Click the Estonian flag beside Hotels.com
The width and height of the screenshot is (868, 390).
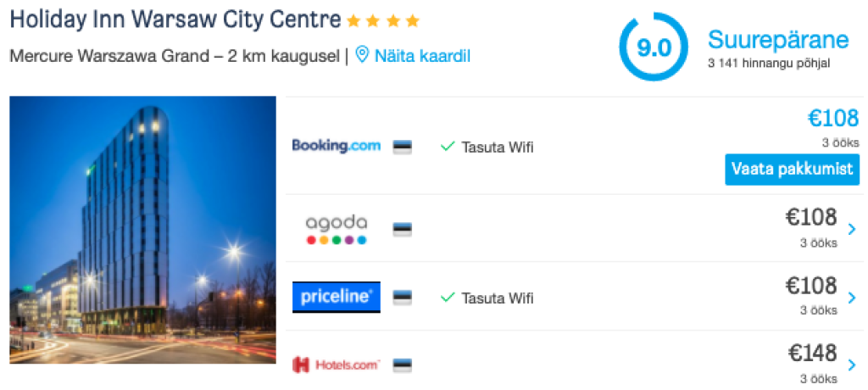(x=402, y=365)
